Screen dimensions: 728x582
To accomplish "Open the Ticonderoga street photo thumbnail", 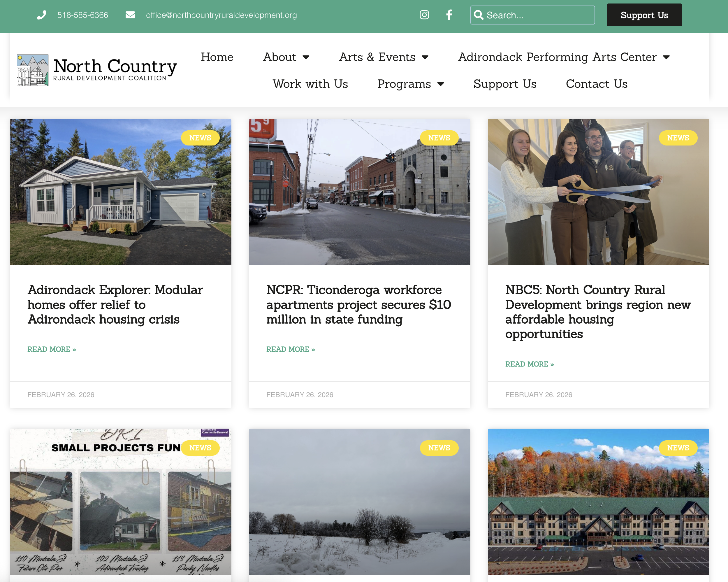I will [x=360, y=192].
